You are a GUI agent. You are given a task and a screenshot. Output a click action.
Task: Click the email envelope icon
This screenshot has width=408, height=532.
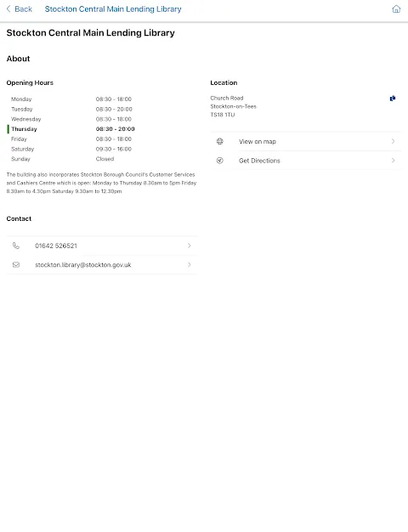[16, 264]
